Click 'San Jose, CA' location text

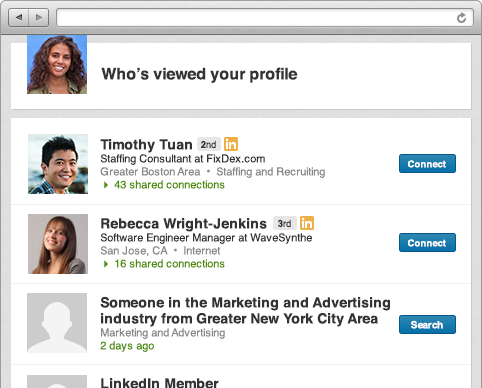(134, 251)
